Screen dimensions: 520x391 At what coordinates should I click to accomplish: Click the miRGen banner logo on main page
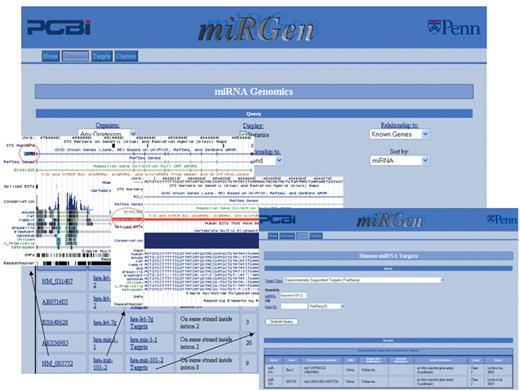tap(256, 30)
